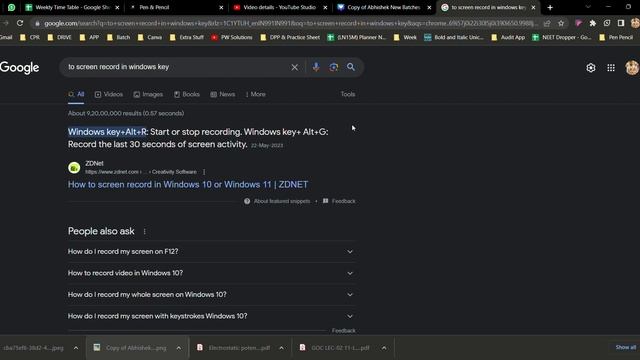The width and height of the screenshot is (640, 360).
Task: Close the Weekly Time Table tab
Action: [118, 7]
